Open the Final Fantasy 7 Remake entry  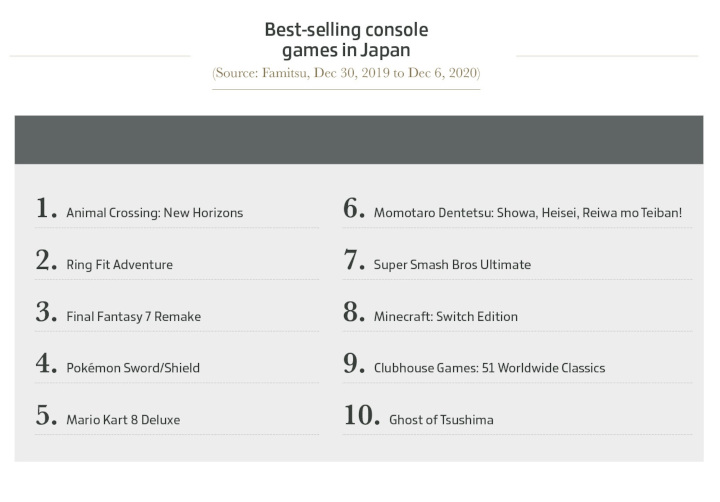133,316
